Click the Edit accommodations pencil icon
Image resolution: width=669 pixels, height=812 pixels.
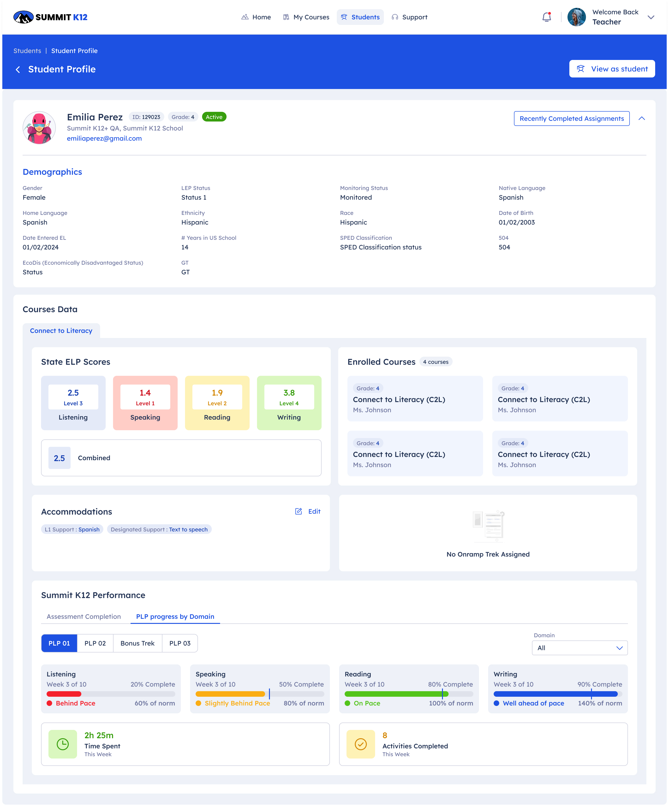[299, 511]
